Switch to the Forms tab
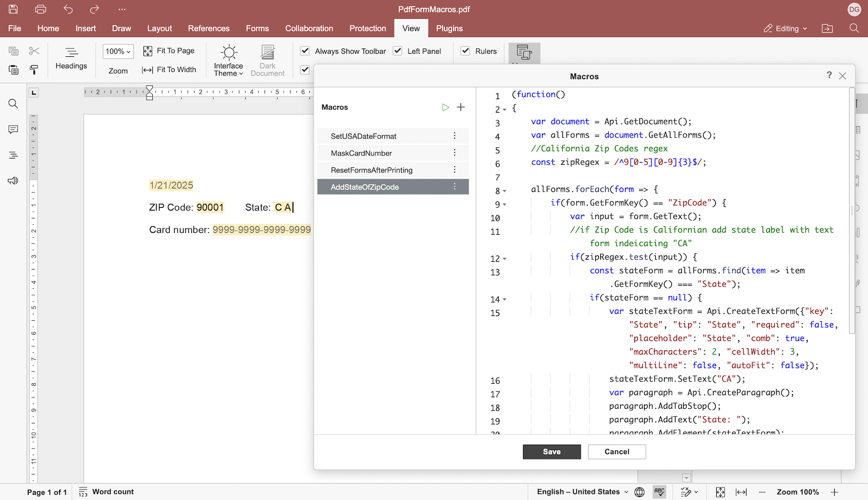This screenshot has width=868, height=500. click(257, 28)
